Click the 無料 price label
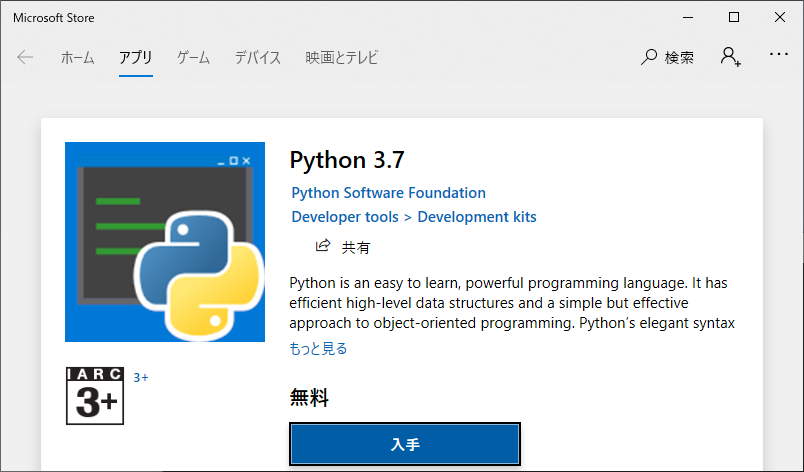The image size is (804, 472). coord(309,397)
